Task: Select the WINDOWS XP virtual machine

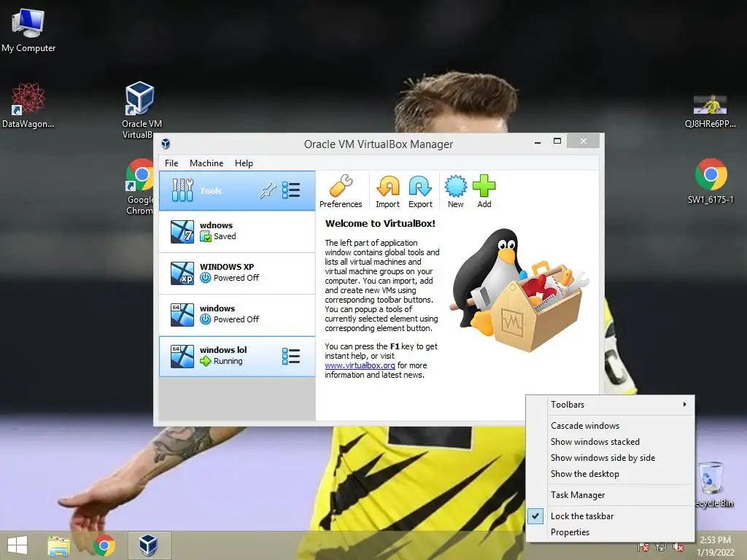Action: (237, 273)
